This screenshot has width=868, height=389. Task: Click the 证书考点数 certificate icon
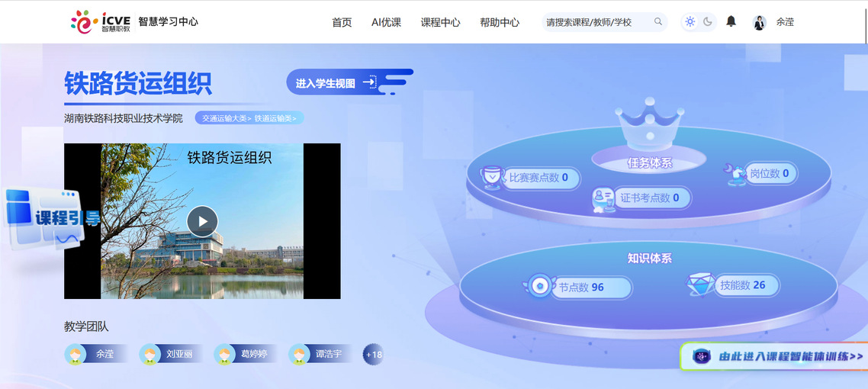click(x=603, y=199)
